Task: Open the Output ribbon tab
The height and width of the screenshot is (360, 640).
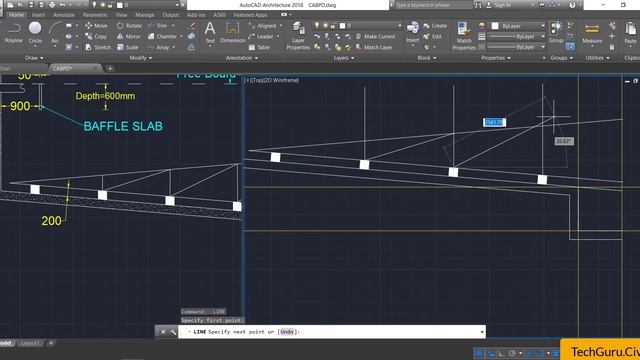Action: click(x=171, y=15)
